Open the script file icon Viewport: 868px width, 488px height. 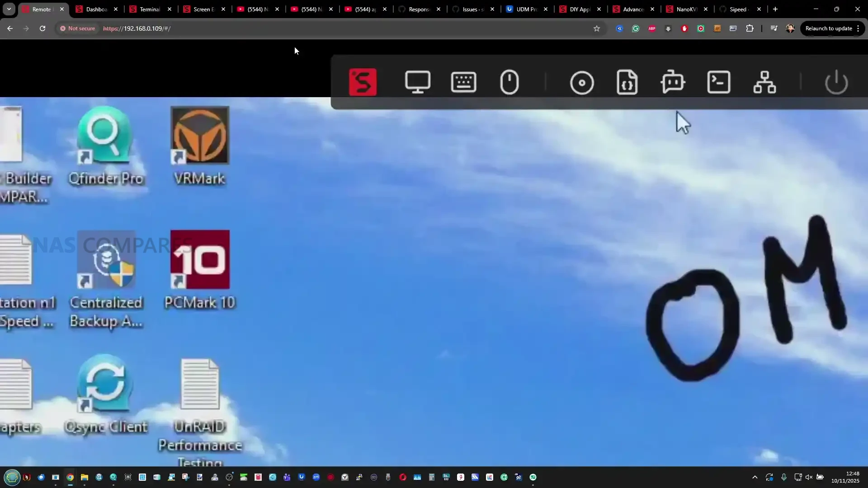click(x=627, y=82)
